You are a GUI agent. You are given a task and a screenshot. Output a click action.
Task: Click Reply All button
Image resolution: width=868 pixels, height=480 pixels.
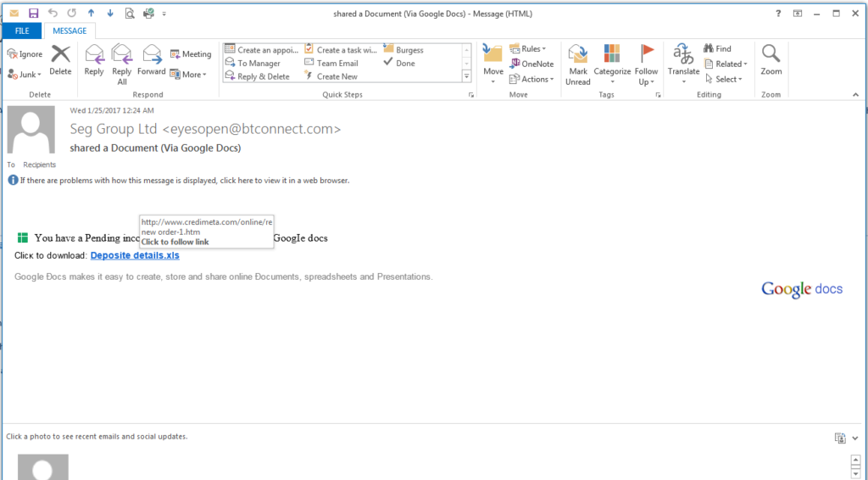122,64
